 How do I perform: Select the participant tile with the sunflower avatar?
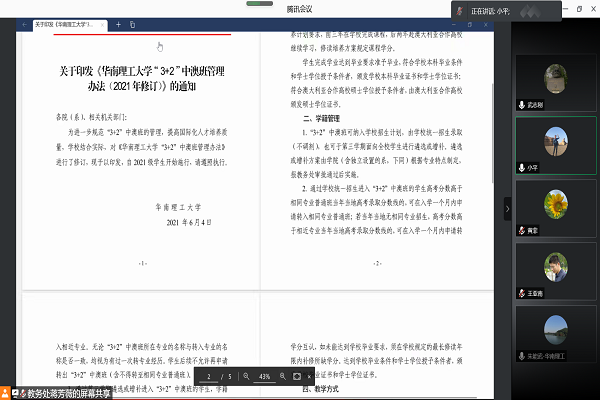[x=556, y=209]
